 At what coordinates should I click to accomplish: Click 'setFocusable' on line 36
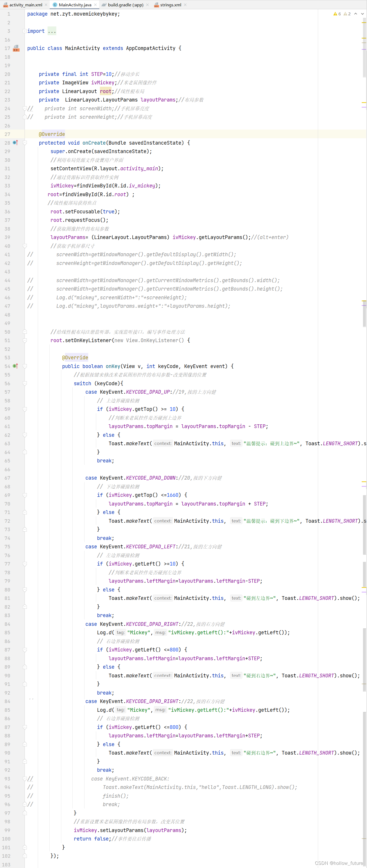(82, 212)
